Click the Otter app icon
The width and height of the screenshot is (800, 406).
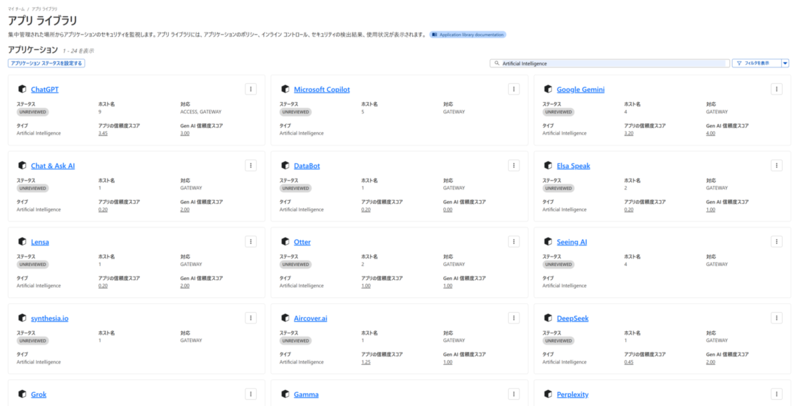(285, 242)
